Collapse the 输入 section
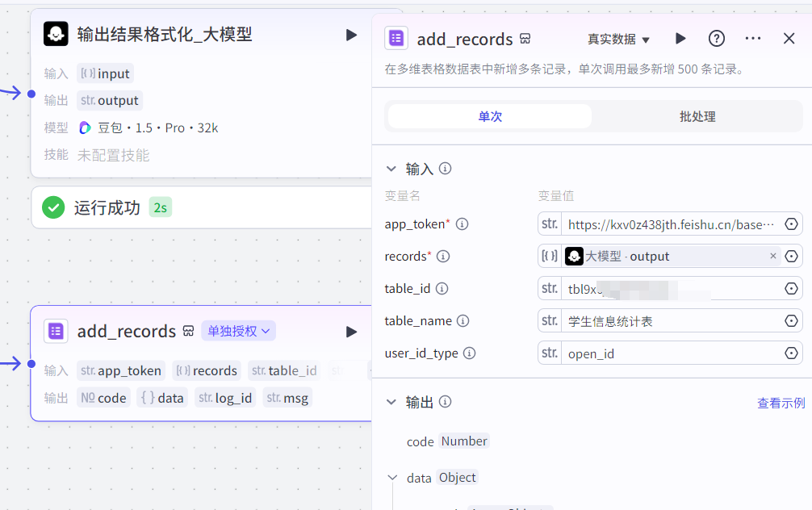 coord(391,169)
